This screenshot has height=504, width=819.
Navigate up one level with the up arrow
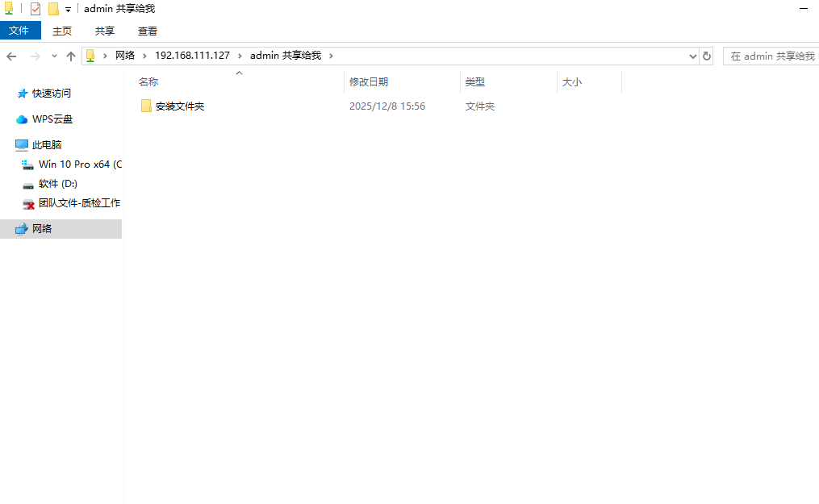coord(70,56)
